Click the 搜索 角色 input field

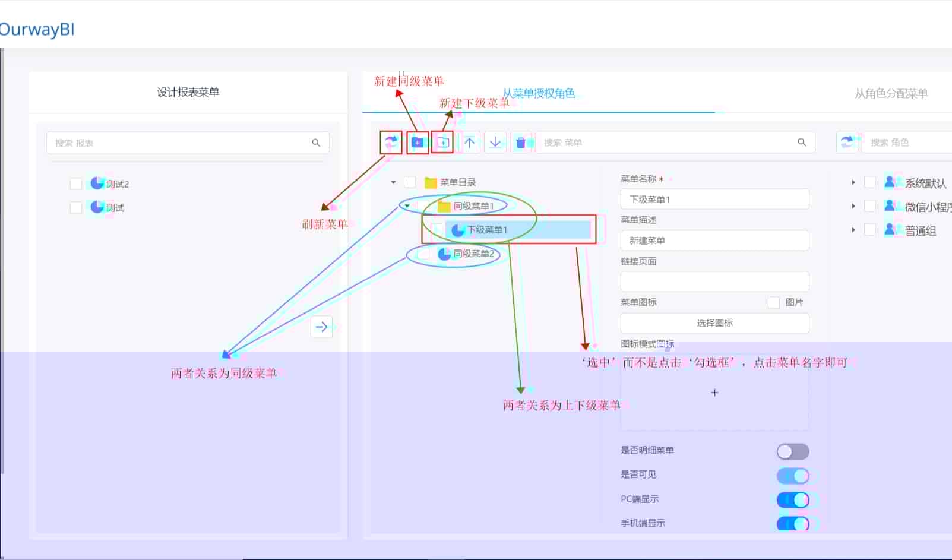(x=907, y=143)
